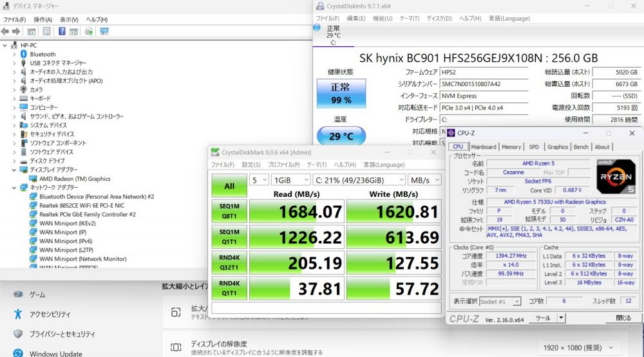
Task: Open the 設定(S) menu in CrystalDiskMark
Action: [x=251, y=165]
